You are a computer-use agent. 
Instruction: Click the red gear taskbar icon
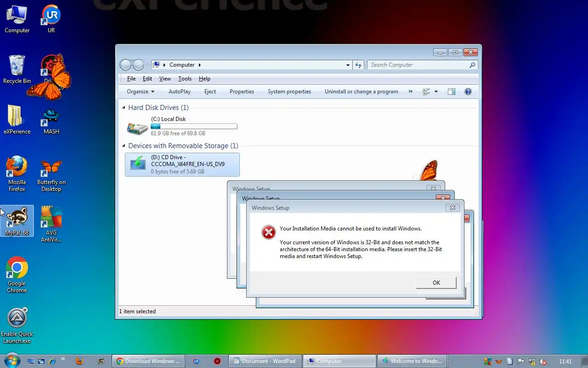217,361
